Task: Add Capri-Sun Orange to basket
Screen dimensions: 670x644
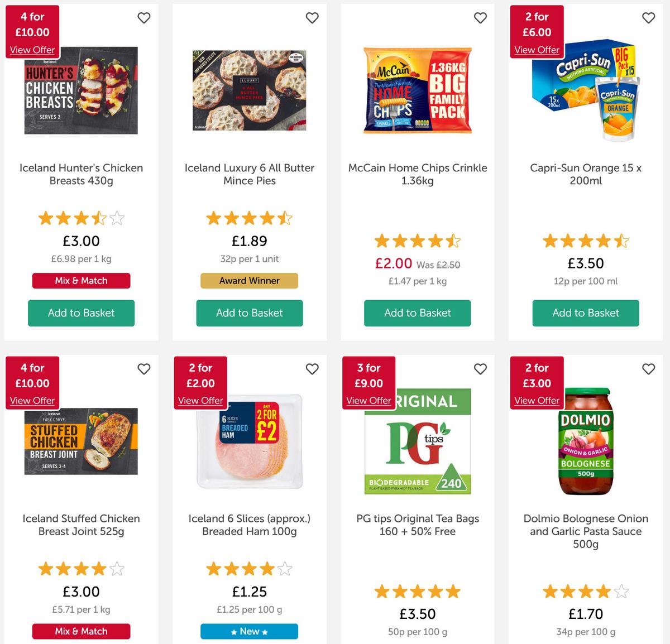Action: [585, 313]
